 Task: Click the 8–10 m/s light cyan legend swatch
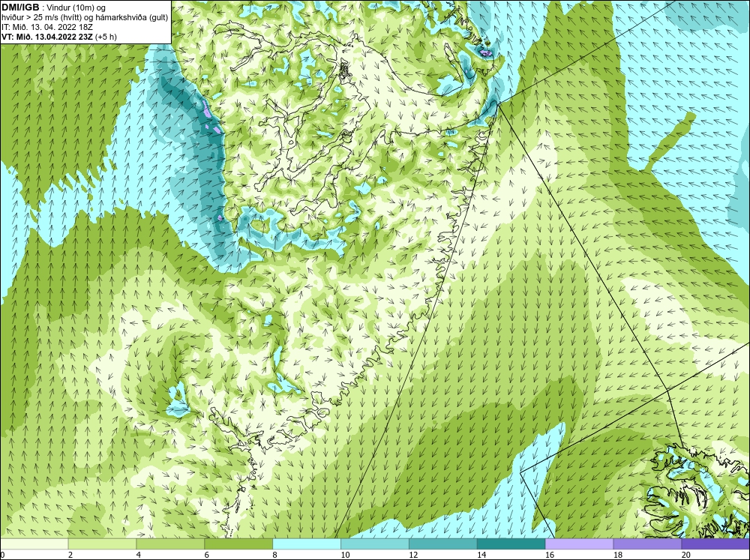click(307, 544)
